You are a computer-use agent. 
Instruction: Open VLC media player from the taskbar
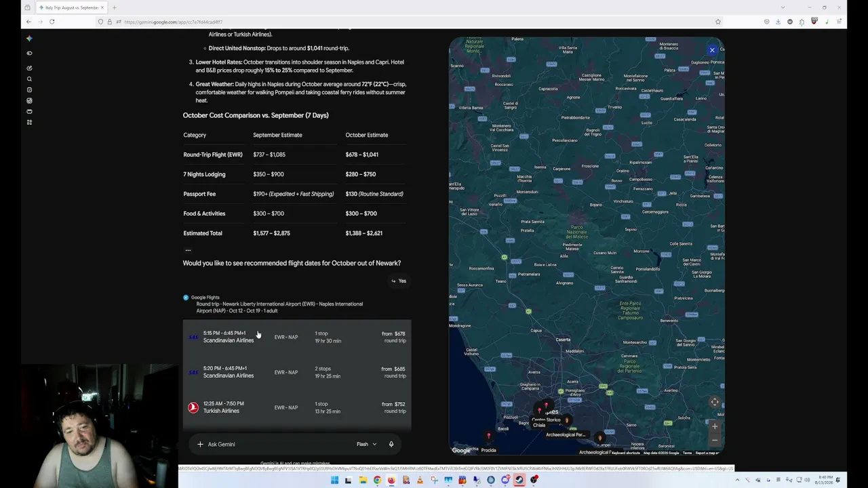[x=420, y=481]
